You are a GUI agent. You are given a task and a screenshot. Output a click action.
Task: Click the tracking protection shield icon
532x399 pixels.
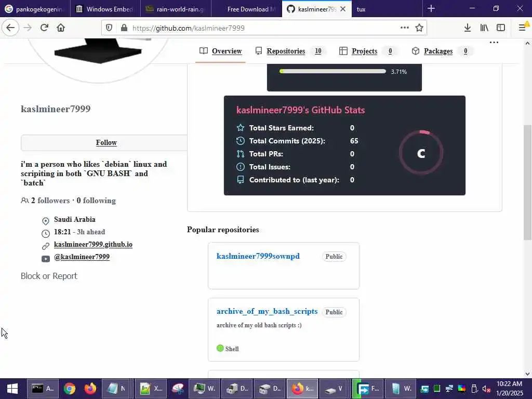pyautogui.click(x=109, y=28)
